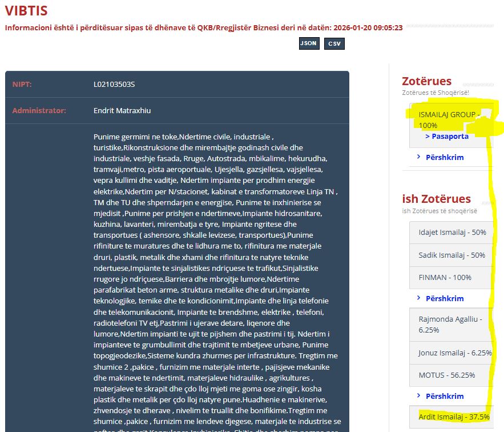The image size is (504, 432).
Task: Click the VIBTIS company title
Action: (x=26, y=11)
